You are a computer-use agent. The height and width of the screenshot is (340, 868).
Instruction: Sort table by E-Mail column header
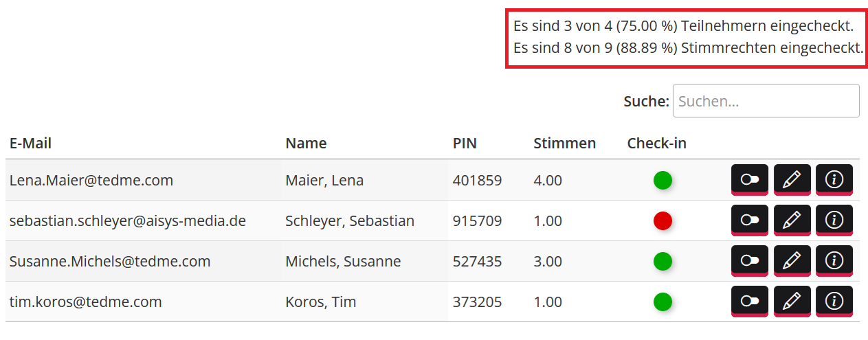[x=30, y=144]
